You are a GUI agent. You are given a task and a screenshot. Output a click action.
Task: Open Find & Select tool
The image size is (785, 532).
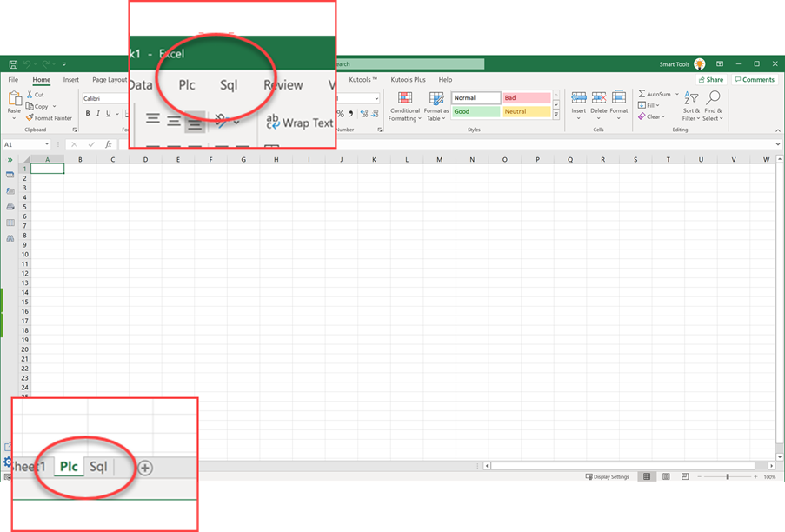click(713, 105)
